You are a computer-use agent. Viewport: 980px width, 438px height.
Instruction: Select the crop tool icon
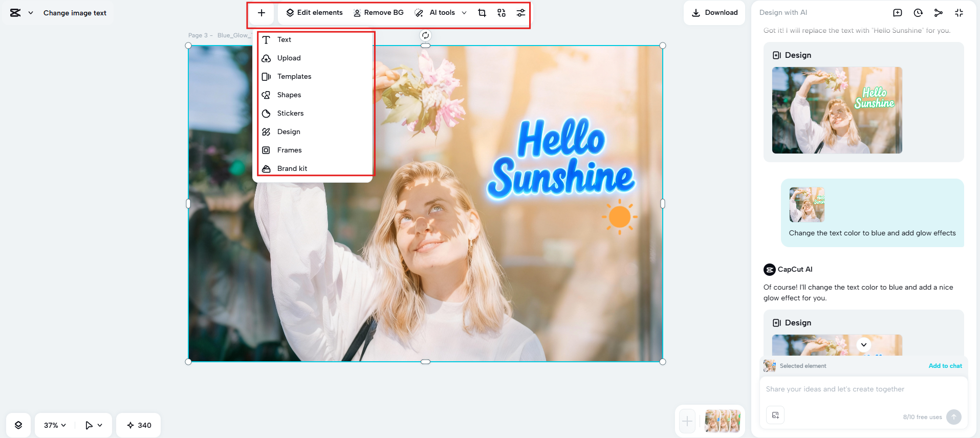pos(482,13)
